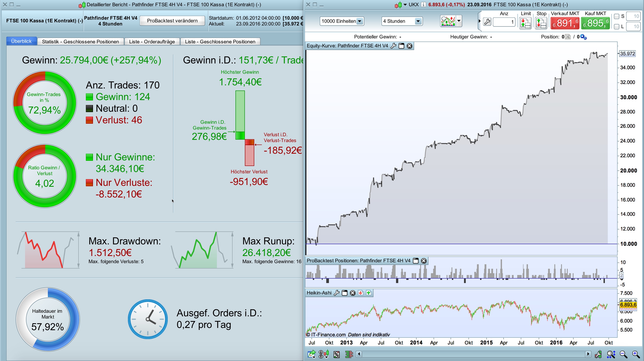Expand arrow beside indicators icon

click(459, 21)
